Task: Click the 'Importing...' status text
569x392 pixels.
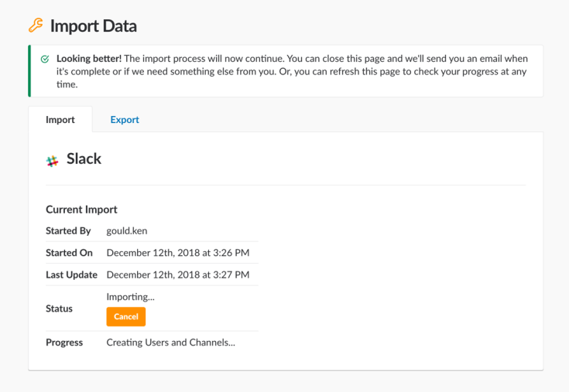Action: coord(130,297)
